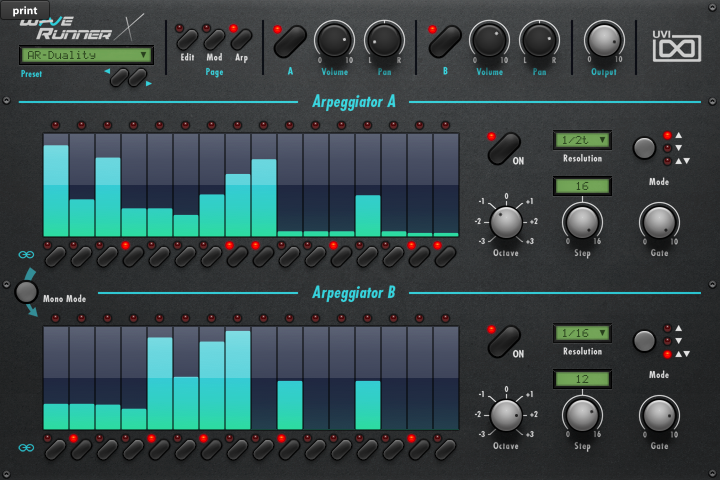Toggle Arpeggiator A step 8 tie switch
This screenshot has width=720, height=480.
[x=237, y=256]
